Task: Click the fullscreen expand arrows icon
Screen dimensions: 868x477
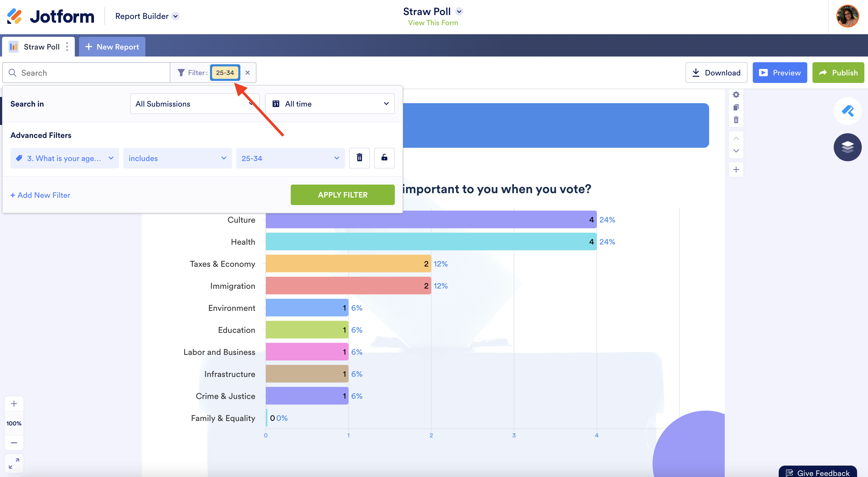Action: [x=14, y=463]
